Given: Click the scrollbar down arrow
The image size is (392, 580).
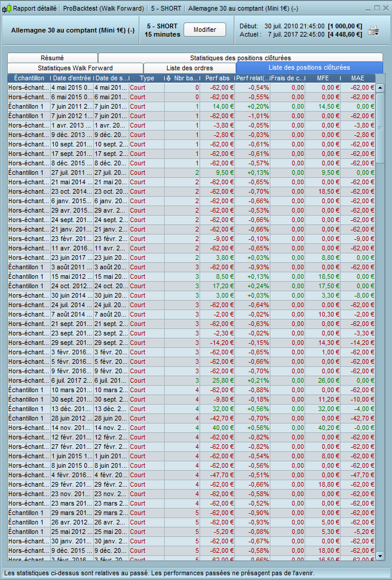Looking at the screenshot, I should (x=380, y=555).
